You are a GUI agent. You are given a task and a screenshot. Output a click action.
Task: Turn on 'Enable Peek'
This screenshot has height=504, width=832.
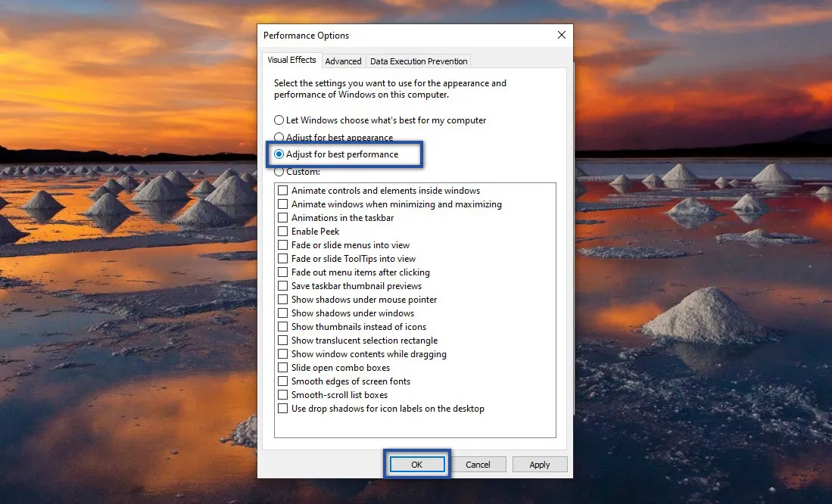point(284,231)
